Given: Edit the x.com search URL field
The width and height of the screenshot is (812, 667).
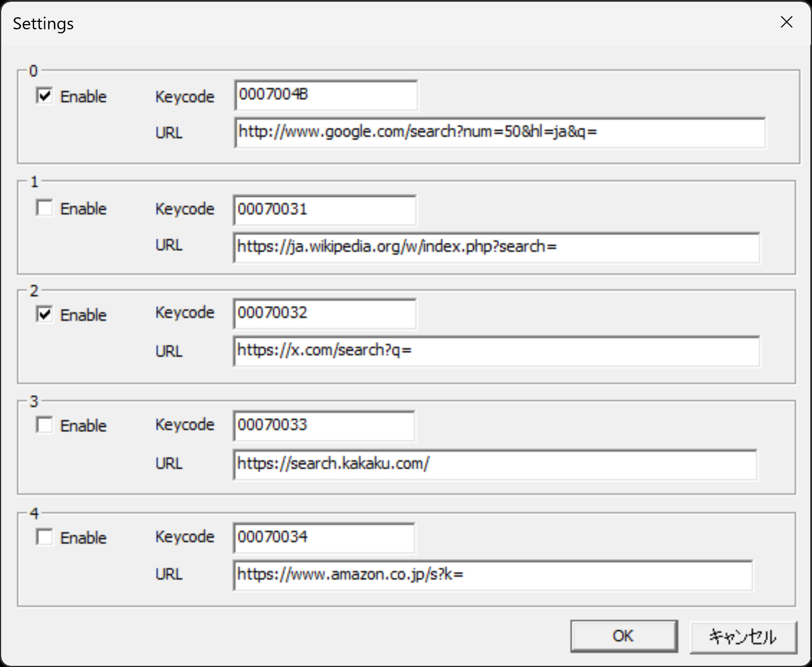Looking at the screenshot, I should (496, 351).
